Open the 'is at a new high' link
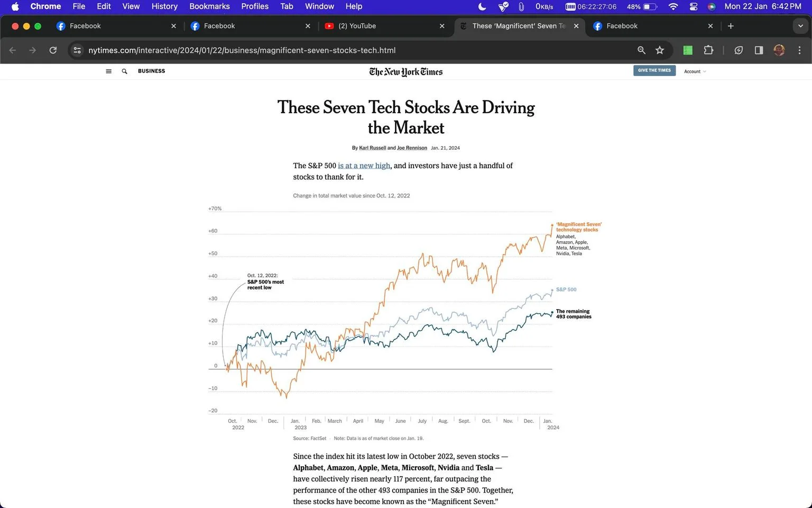 [364, 166]
